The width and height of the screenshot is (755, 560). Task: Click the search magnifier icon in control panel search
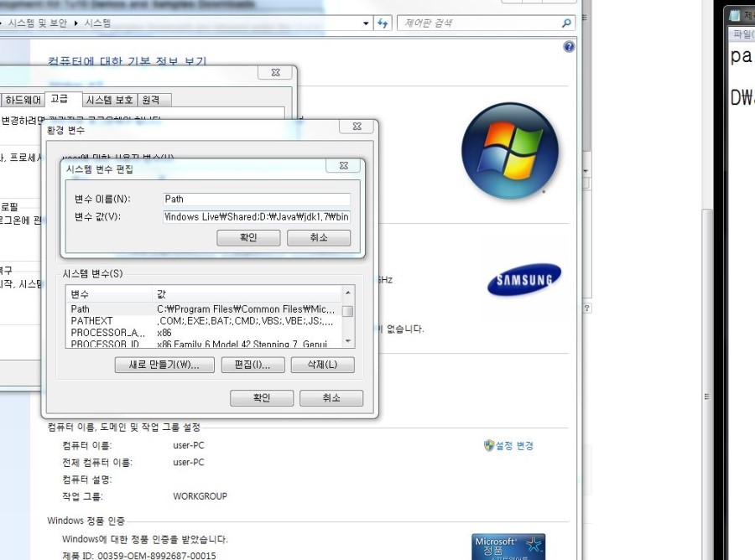click(x=567, y=23)
